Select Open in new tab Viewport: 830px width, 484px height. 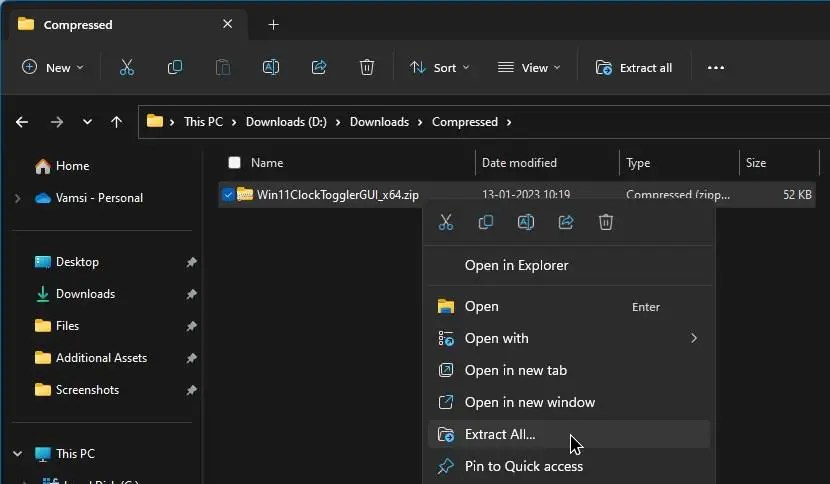point(569,370)
